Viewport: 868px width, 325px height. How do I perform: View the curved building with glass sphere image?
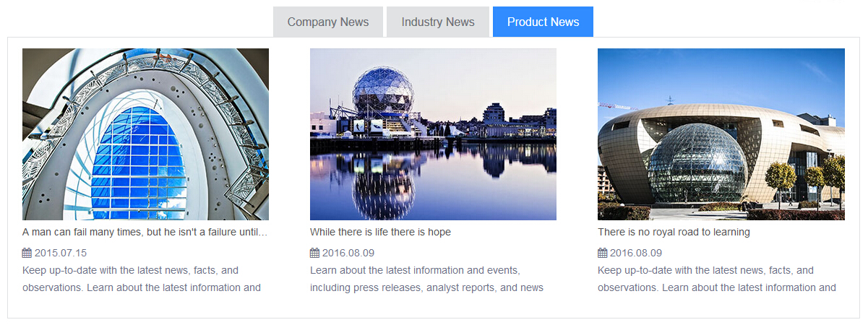coord(721,134)
